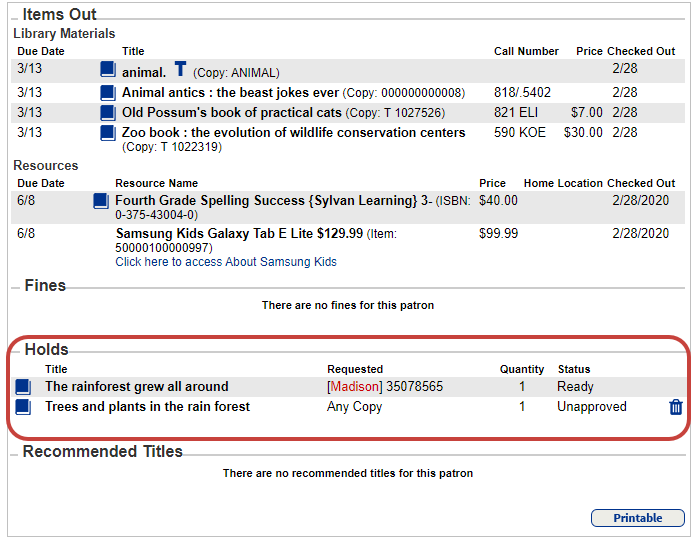This screenshot has width=695, height=540.
Task: Click the book icon beside "animal."
Action: pos(108,70)
